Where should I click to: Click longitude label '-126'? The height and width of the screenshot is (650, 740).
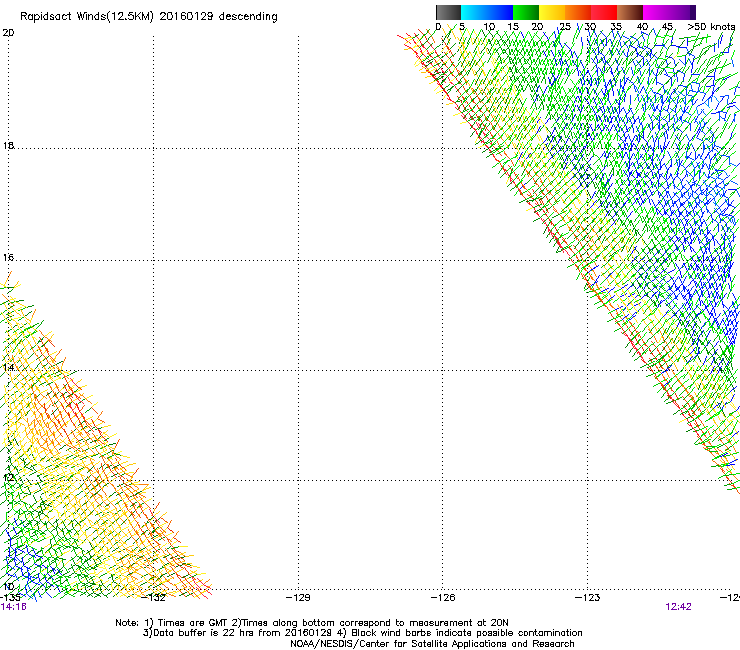click(x=443, y=598)
